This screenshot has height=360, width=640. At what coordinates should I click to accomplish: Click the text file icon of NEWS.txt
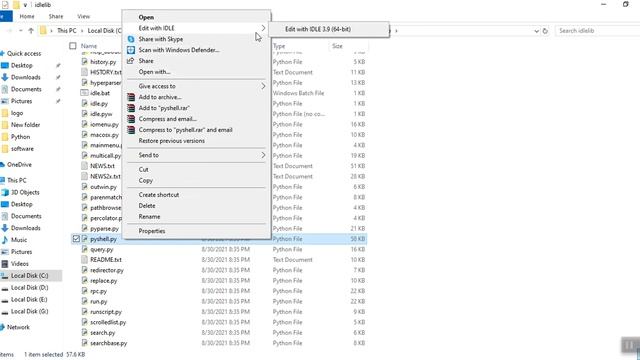tap(84, 166)
